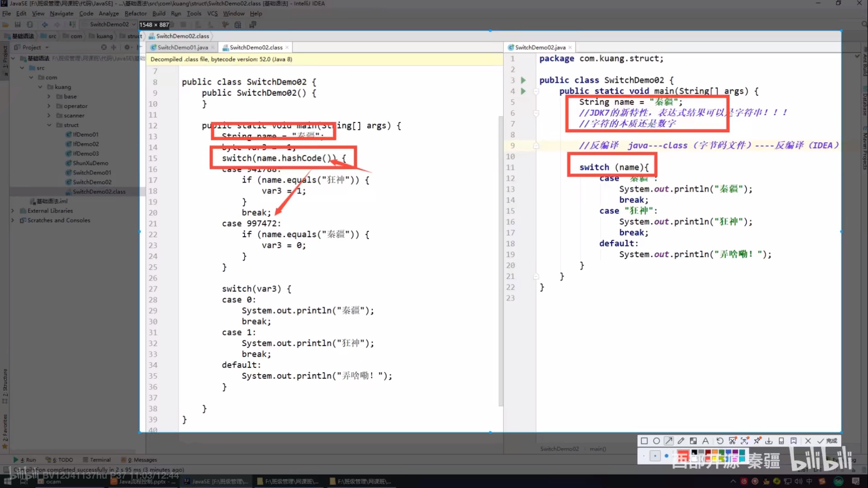The image size is (868, 488).
Task: Select the smallest pen thickness dot
Action: tap(644, 456)
